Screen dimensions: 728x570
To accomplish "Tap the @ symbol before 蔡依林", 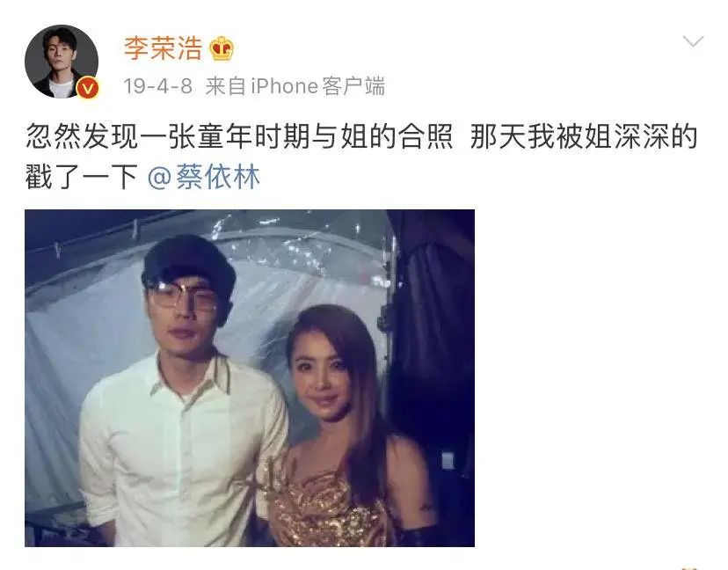I will click(x=159, y=178).
